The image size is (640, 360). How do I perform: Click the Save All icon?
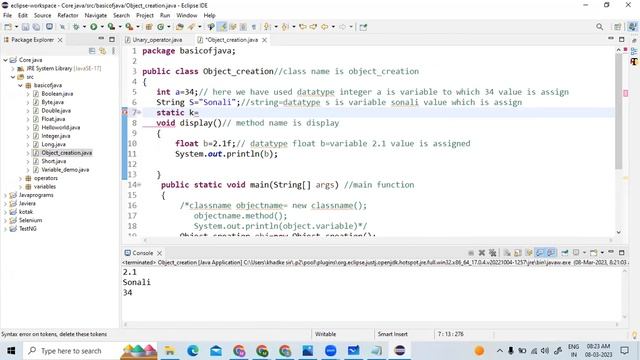click(36, 27)
